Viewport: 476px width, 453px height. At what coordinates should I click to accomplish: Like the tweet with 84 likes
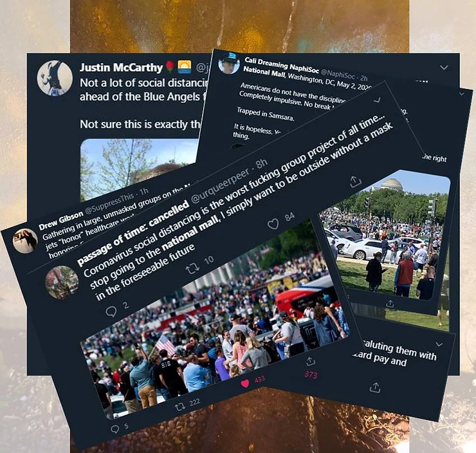tap(273, 224)
